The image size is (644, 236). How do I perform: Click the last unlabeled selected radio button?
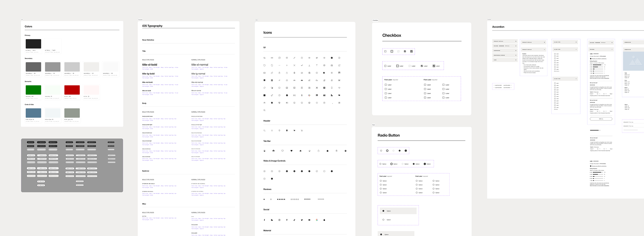tap(406, 151)
